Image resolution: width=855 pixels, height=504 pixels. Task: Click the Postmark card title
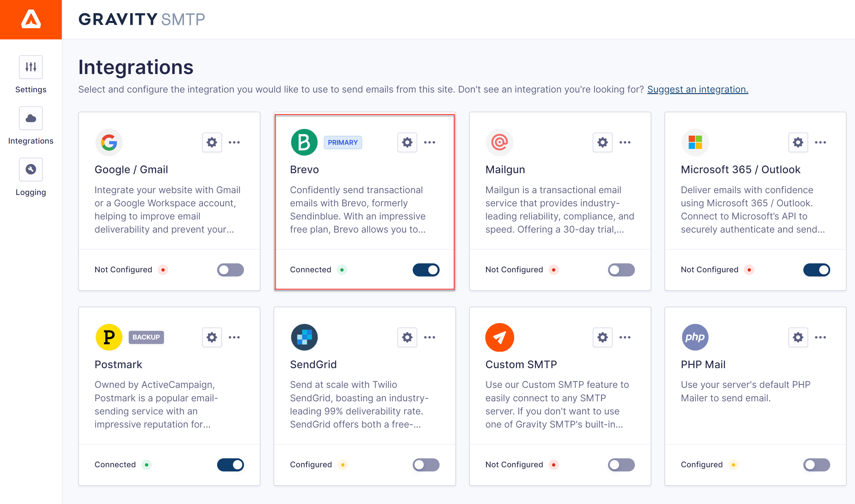[118, 365]
